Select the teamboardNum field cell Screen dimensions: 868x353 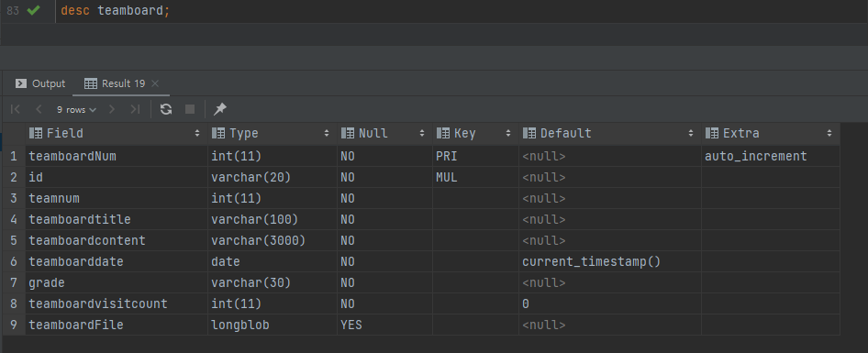[x=117, y=157]
